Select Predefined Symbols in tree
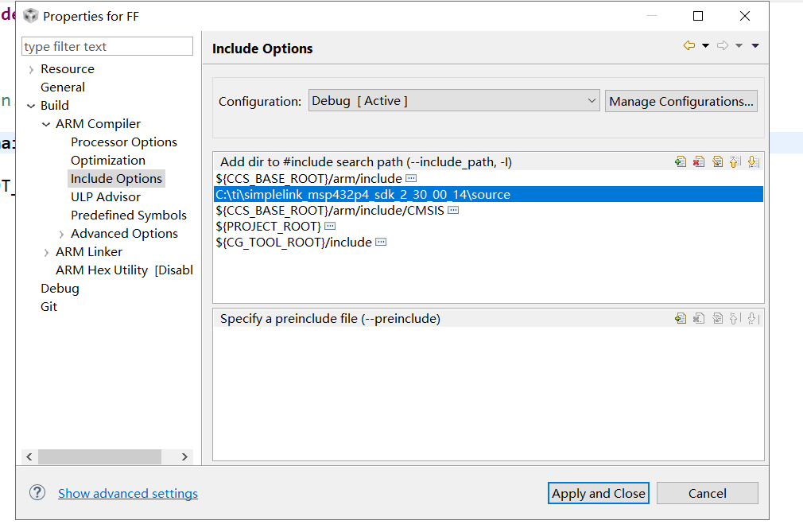Viewport: 803px width, 532px height. [x=129, y=215]
